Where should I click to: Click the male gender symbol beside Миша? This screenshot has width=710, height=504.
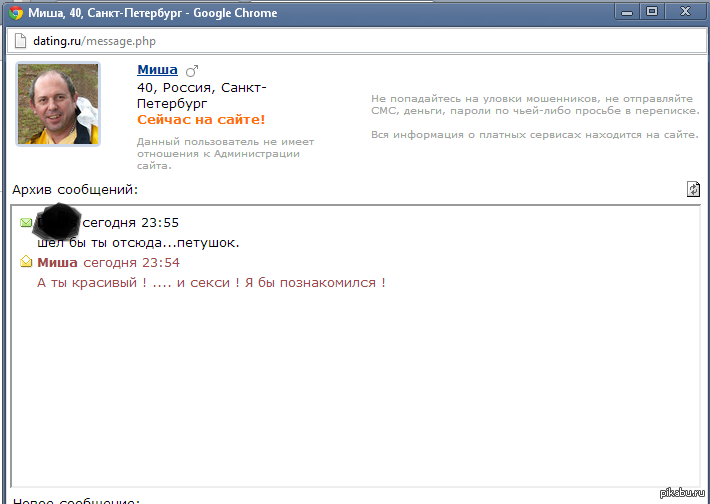pos(193,71)
